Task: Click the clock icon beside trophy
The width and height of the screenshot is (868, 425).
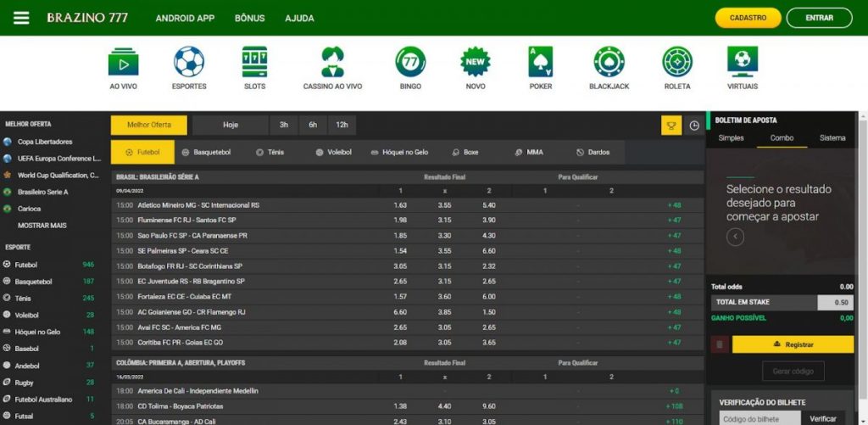Action: pyautogui.click(x=694, y=126)
